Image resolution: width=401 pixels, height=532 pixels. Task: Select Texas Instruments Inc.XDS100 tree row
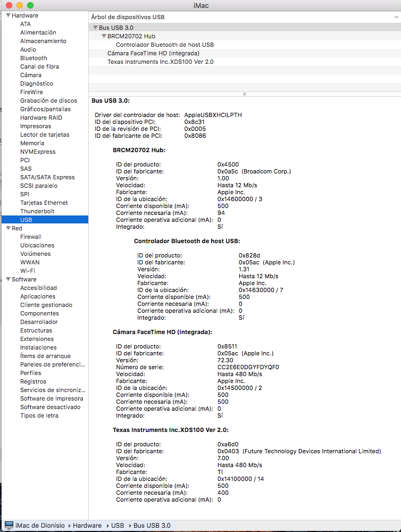click(x=245, y=62)
